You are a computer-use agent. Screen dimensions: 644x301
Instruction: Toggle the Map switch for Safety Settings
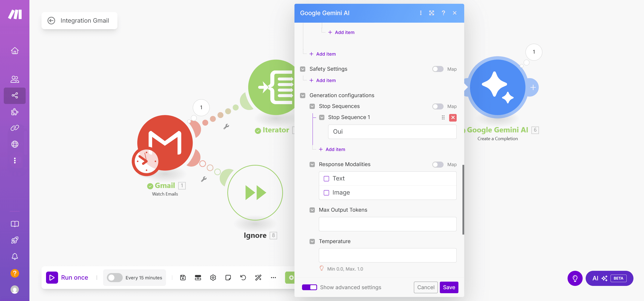[x=438, y=69]
